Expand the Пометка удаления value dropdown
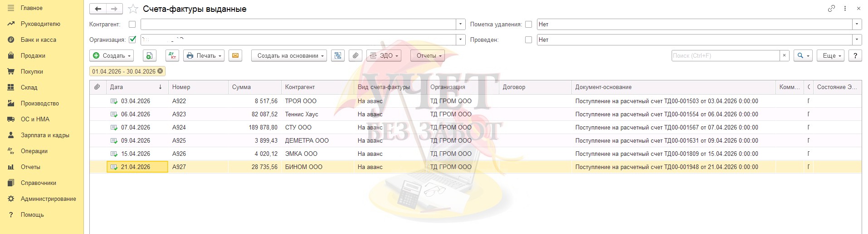This screenshot has width=868, height=234. [x=857, y=25]
